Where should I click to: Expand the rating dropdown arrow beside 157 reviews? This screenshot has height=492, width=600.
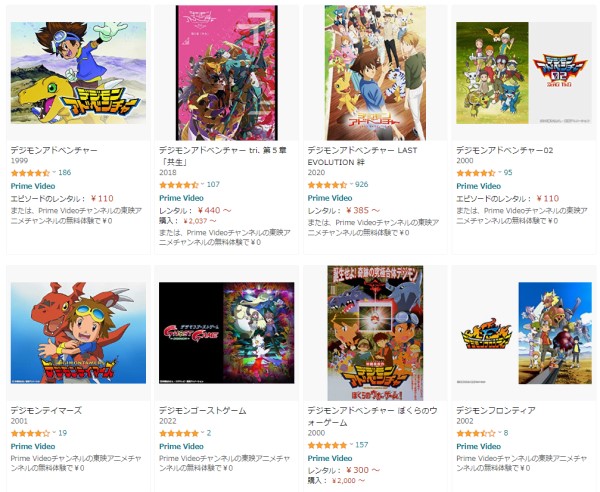click(x=351, y=445)
